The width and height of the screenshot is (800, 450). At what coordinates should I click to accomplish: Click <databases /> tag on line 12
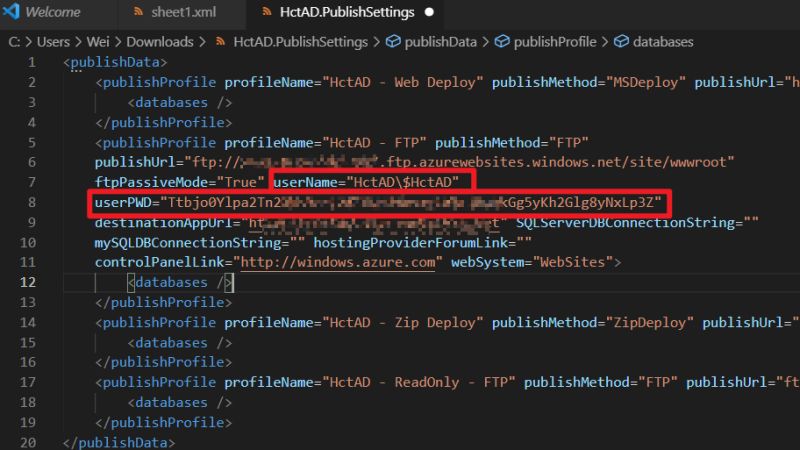tap(180, 282)
